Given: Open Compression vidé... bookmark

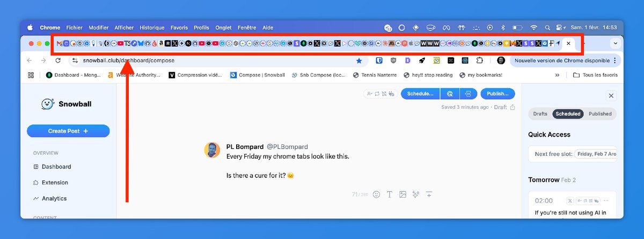Looking at the screenshot, I should point(195,75).
